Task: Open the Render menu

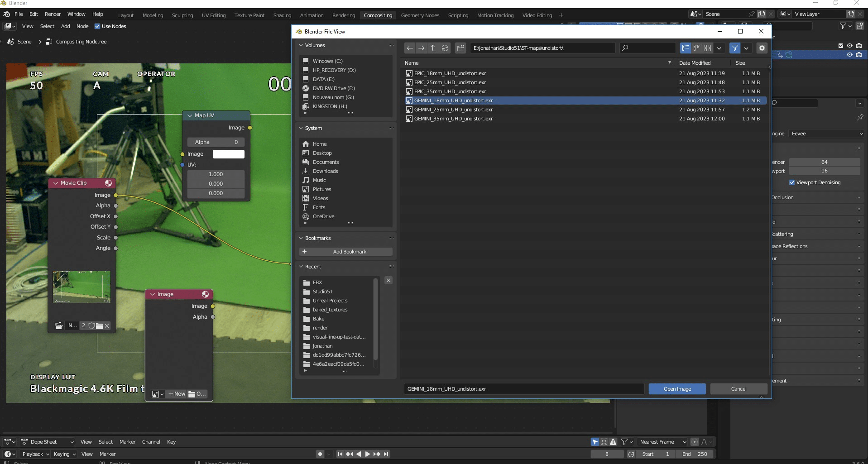Action: (x=53, y=14)
